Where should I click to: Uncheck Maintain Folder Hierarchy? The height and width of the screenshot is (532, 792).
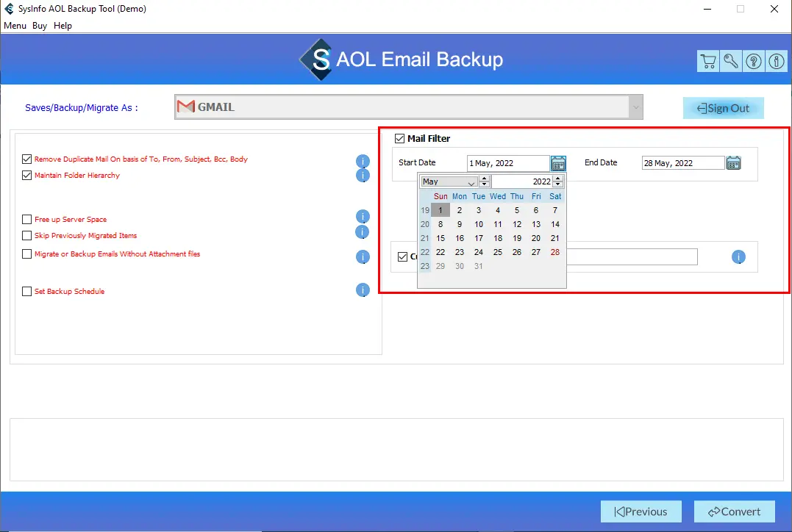(26, 175)
